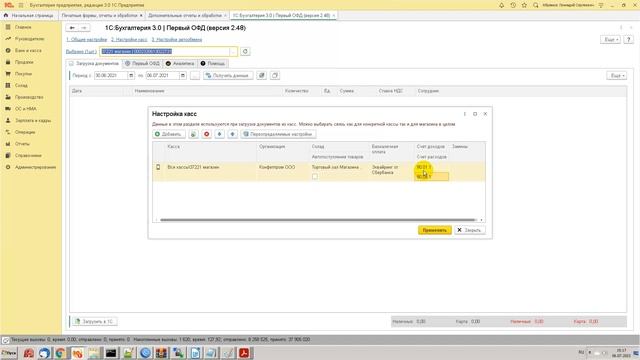Open the Ещё dropdown at top right
The image size is (640, 360).
coord(610,40)
